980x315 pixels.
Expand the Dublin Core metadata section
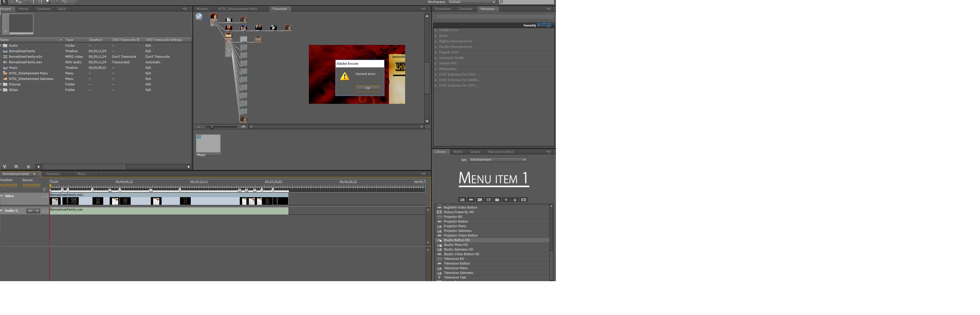436,30
